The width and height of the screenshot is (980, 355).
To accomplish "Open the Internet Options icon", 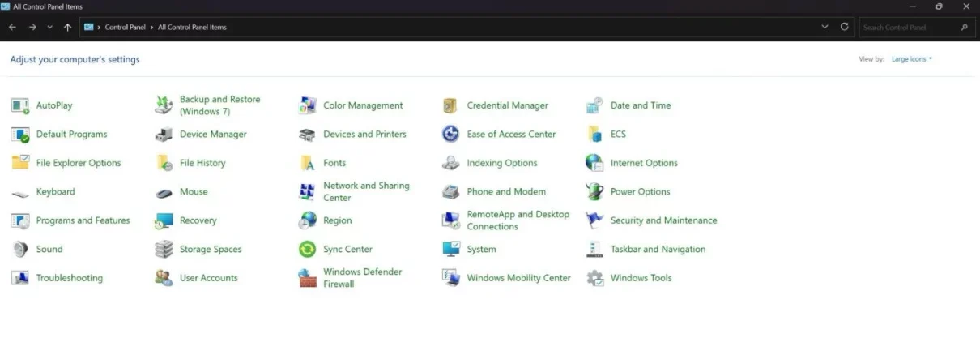I will click(x=595, y=163).
